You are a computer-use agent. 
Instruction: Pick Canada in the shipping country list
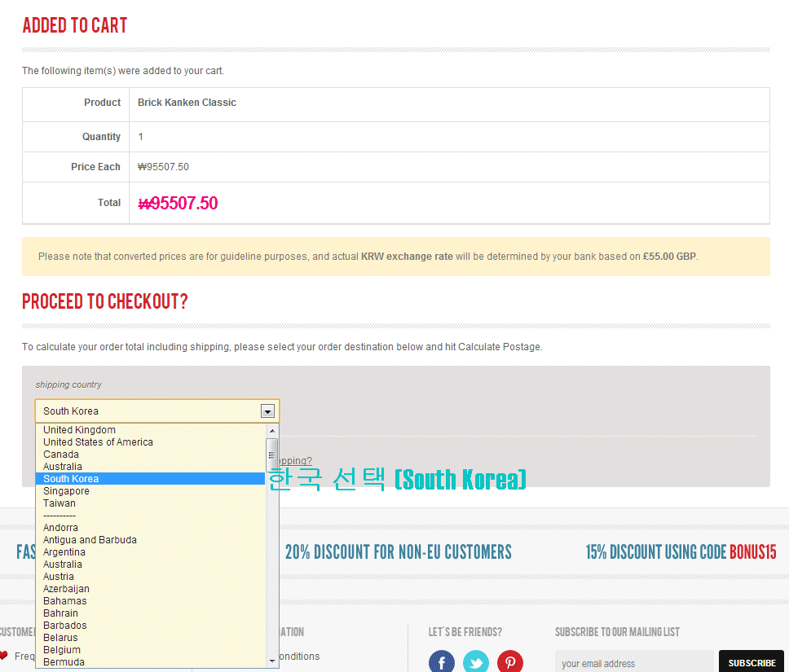tap(61, 455)
